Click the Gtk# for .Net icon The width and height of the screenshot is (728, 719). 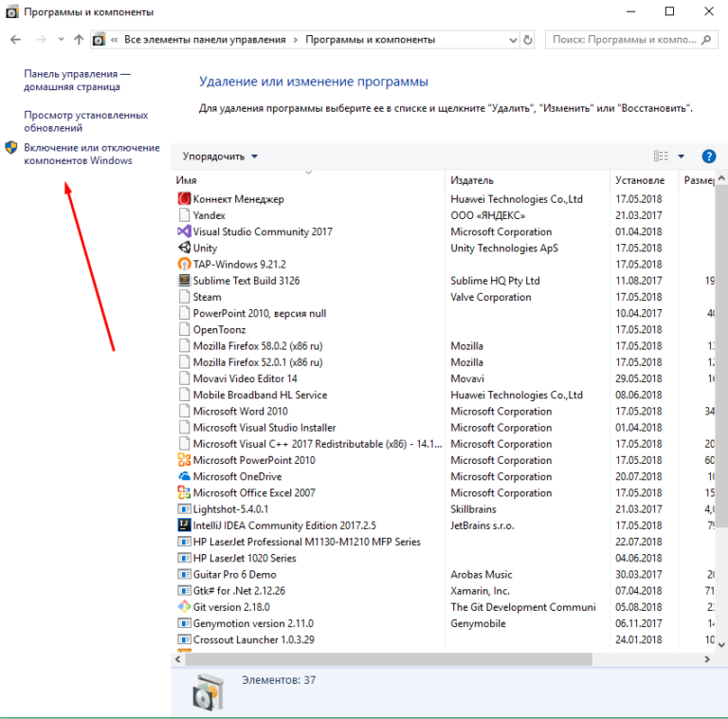(184, 590)
